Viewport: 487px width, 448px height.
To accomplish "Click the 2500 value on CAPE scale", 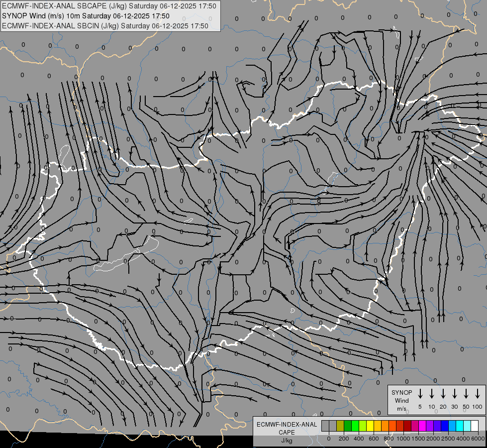I will pos(448,439).
